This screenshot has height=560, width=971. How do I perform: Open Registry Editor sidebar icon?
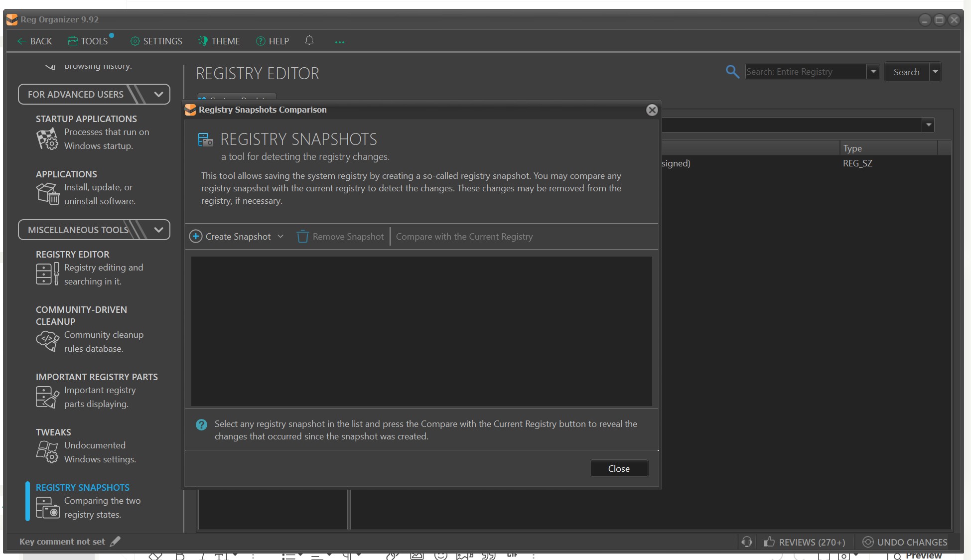[47, 274]
